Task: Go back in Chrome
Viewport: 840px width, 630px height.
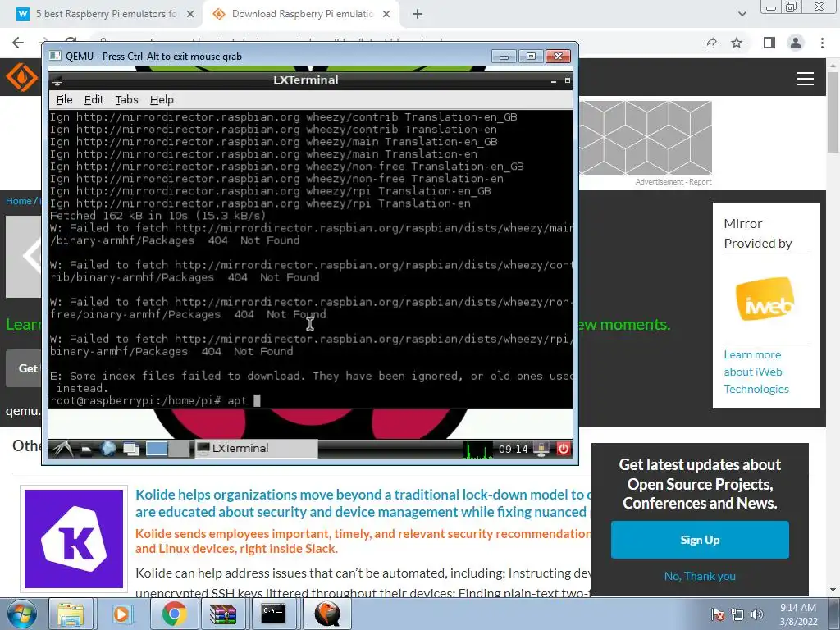Action: (x=18, y=43)
